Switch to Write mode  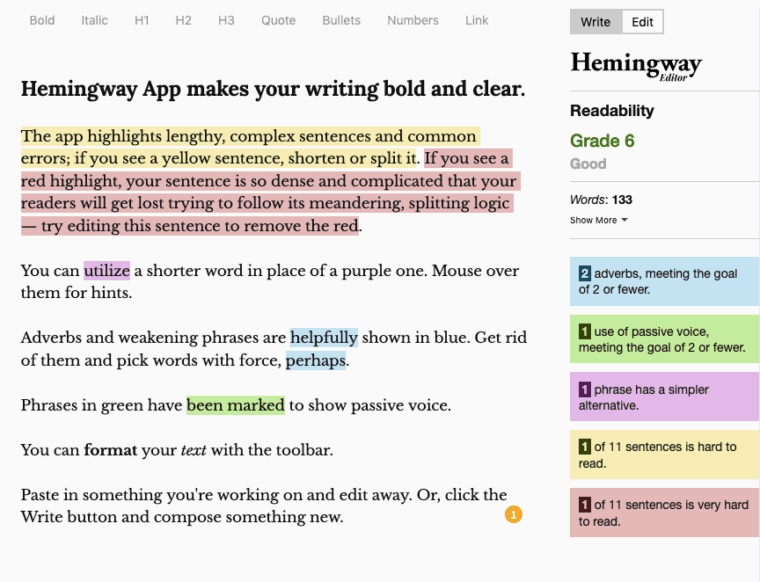click(x=595, y=22)
